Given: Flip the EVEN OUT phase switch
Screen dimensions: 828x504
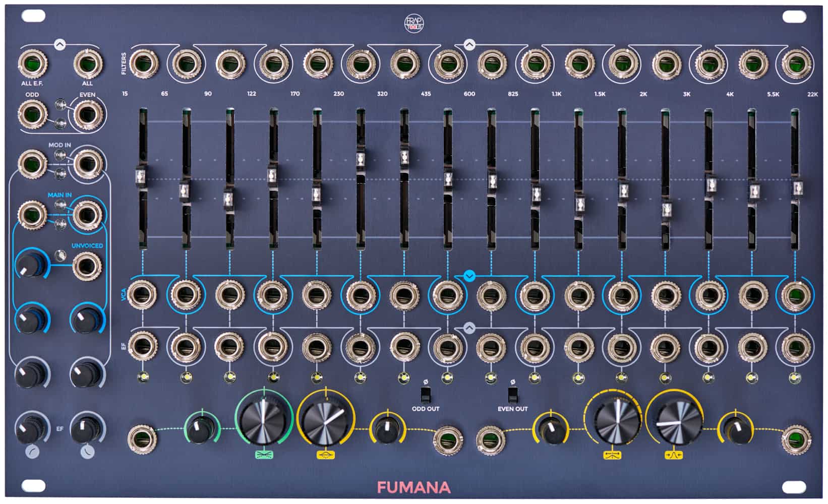Looking at the screenshot, I should tap(513, 395).
